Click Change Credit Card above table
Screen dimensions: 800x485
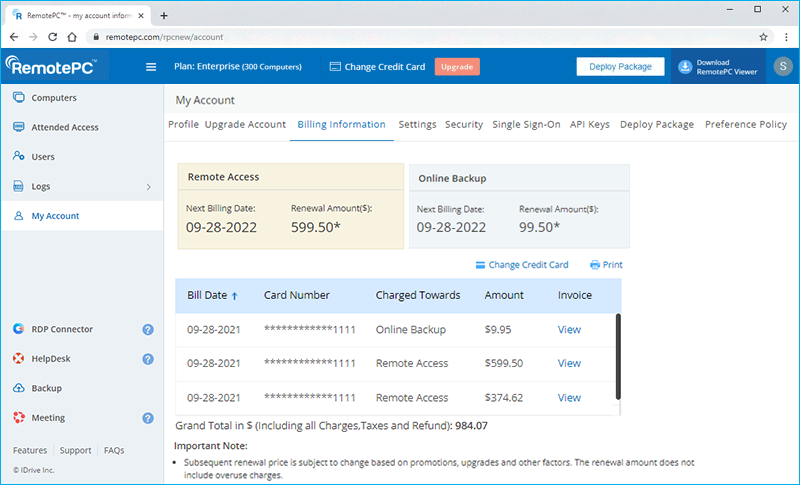(x=522, y=265)
